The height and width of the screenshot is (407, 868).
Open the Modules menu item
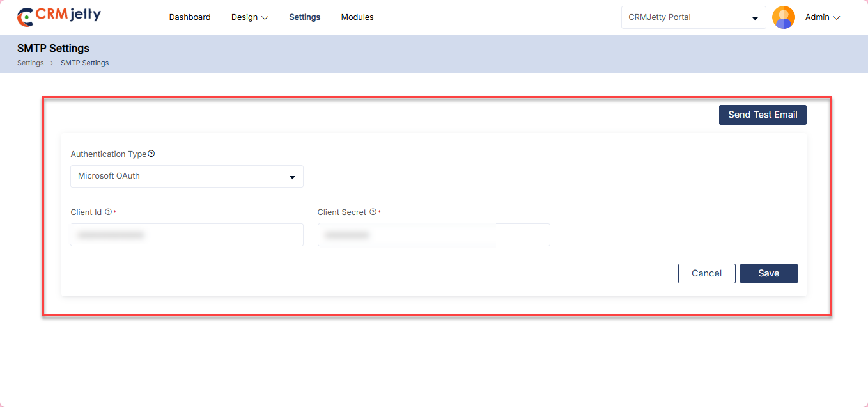tap(357, 17)
